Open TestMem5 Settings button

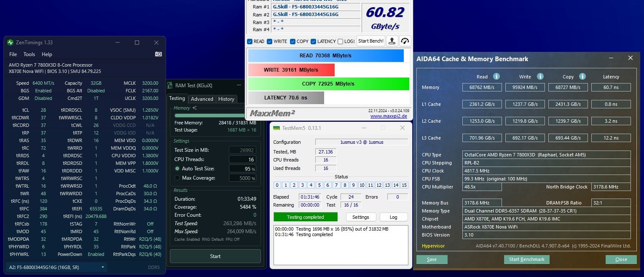point(361,217)
